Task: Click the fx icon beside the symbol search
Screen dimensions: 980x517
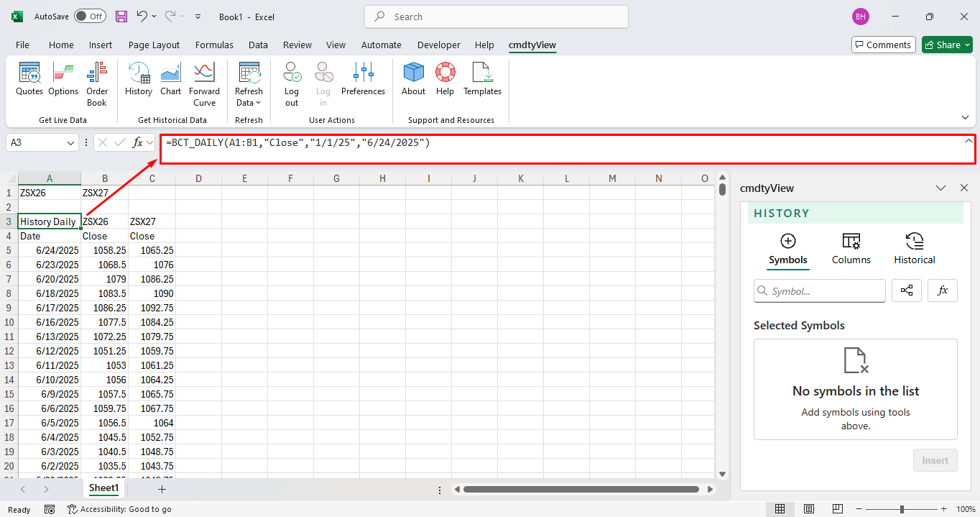Action: tap(942, 290)
